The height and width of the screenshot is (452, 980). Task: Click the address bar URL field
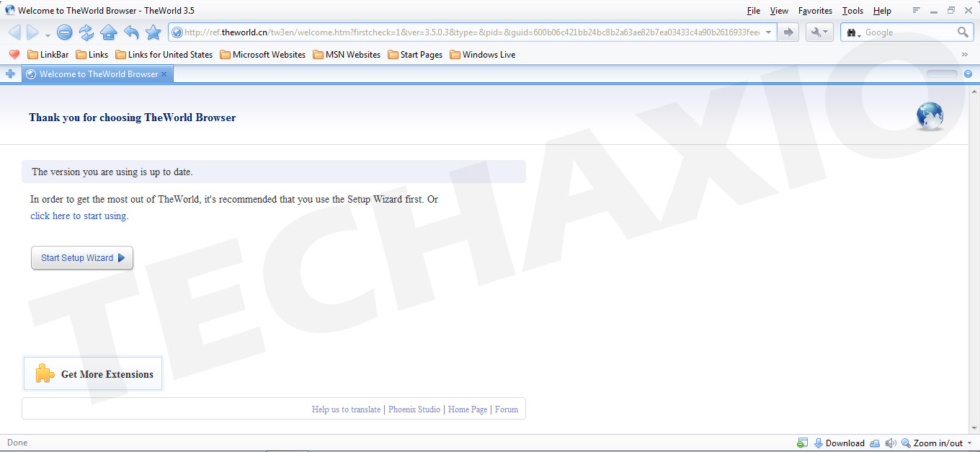tap(471, 32)
